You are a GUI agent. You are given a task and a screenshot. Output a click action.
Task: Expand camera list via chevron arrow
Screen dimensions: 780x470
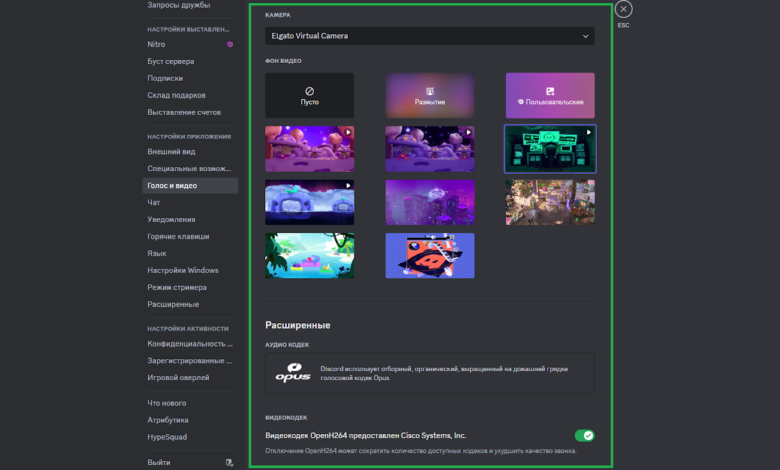tap(585, 36)
